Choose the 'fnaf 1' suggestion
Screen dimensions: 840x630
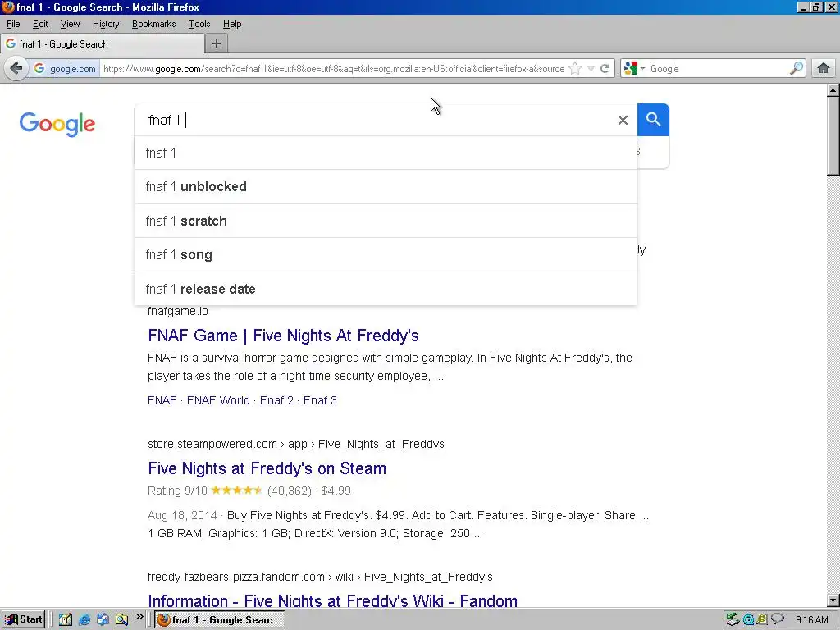(386, 153)
